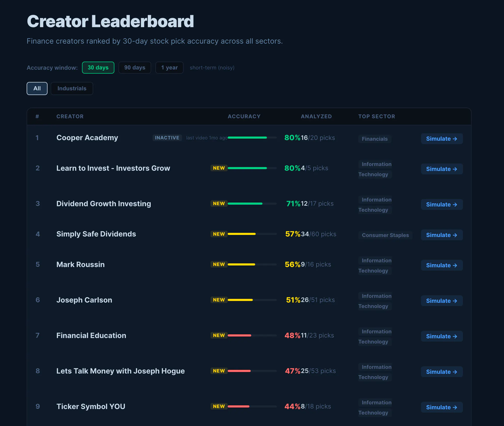
Task: Click the 71% accuracy value
Action: (x=293, y=204)
